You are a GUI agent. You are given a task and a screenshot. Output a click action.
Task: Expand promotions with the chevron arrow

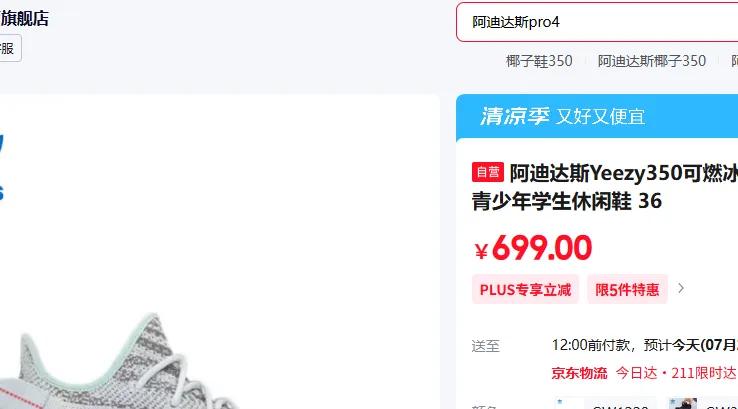pyautogui.click(x=681, y=289)
